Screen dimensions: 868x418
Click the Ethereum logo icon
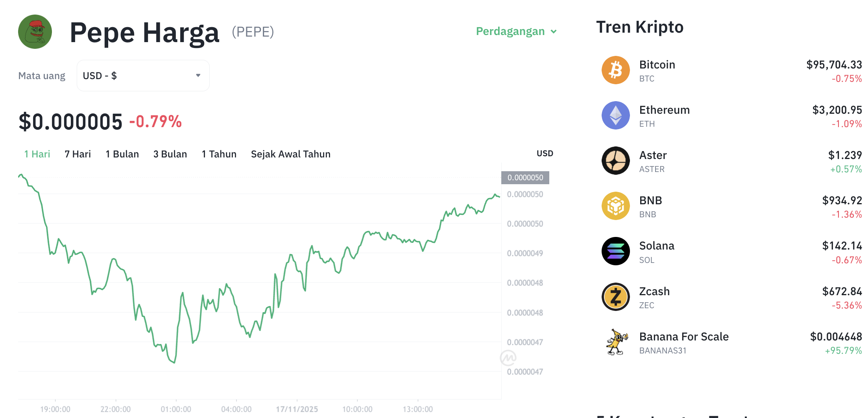(616, 115)
